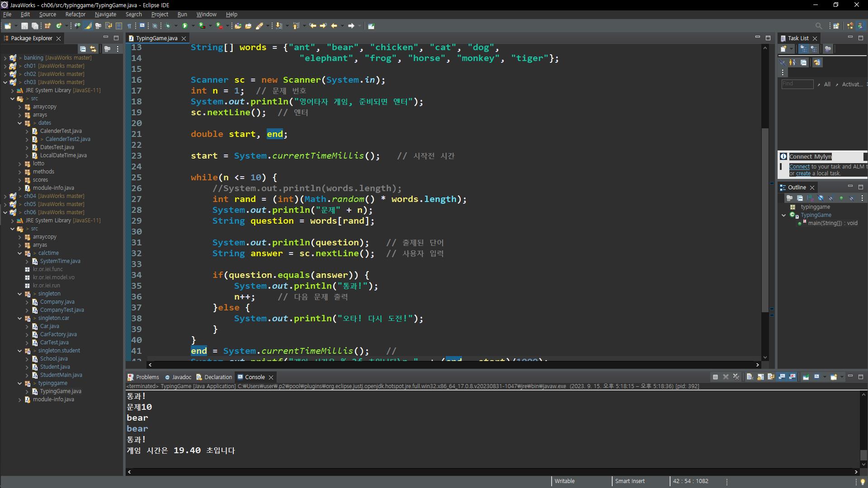Image resolution: width=868 pixels, height=488 pixels.
Task: Click the Open Type toolbar icon
Action: click(x=238, y=26)
